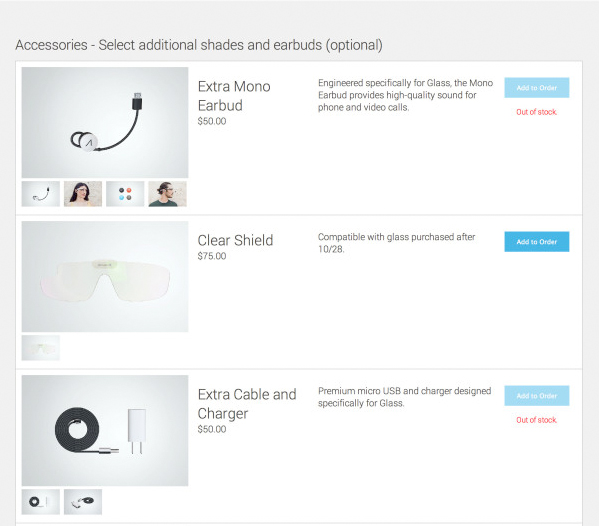Select the earbud cable thumbnail
Image resolution: width=599 pixels, height=526 pixels.
(x=40, y=194)
